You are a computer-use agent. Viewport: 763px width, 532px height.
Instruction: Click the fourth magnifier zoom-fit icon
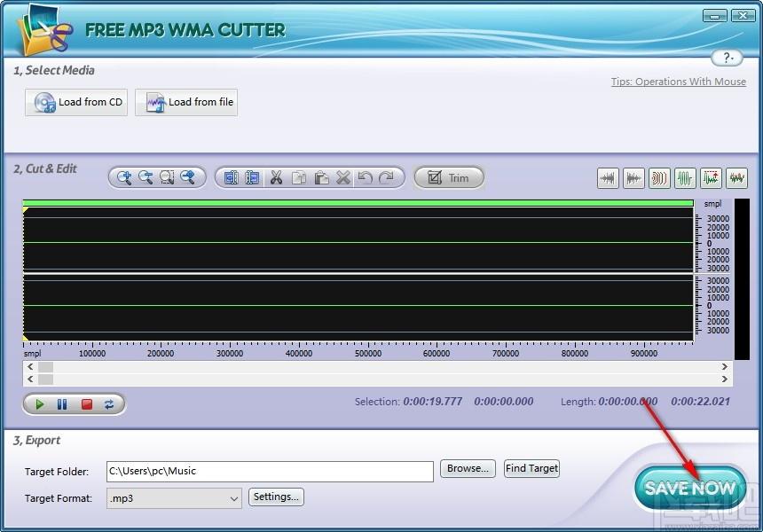coord(188,177)
